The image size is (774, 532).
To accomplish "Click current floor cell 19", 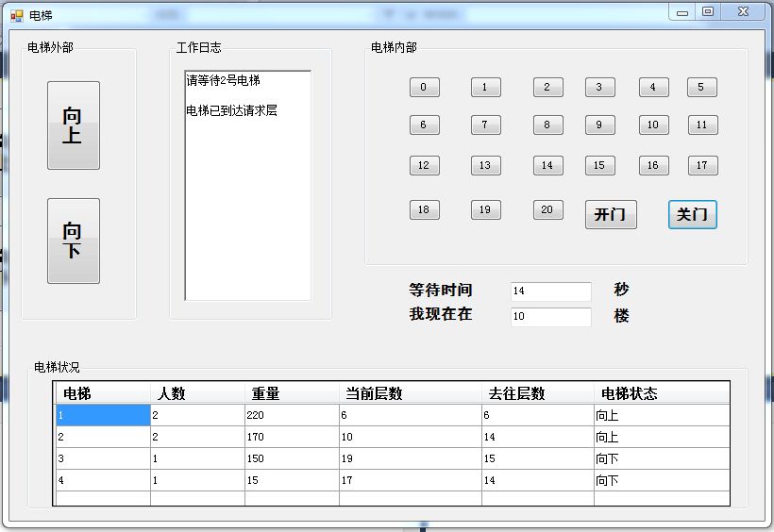I will pos(411,458).
